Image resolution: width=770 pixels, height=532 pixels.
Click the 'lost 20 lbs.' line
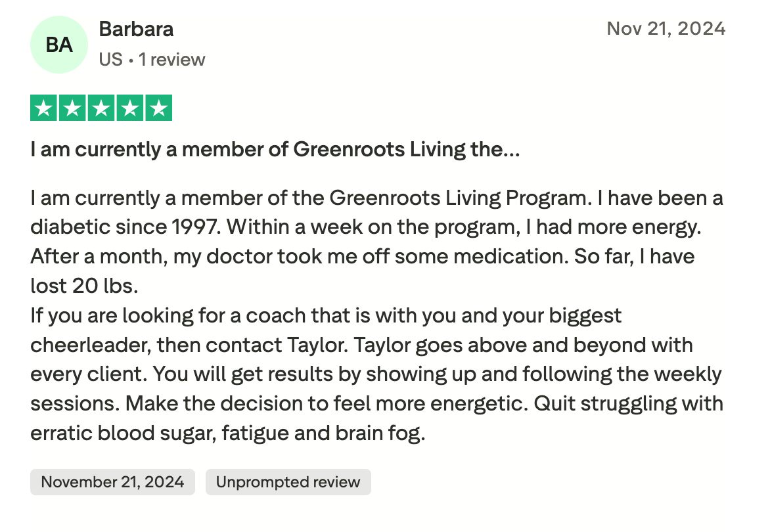click(x=84, y=286)
